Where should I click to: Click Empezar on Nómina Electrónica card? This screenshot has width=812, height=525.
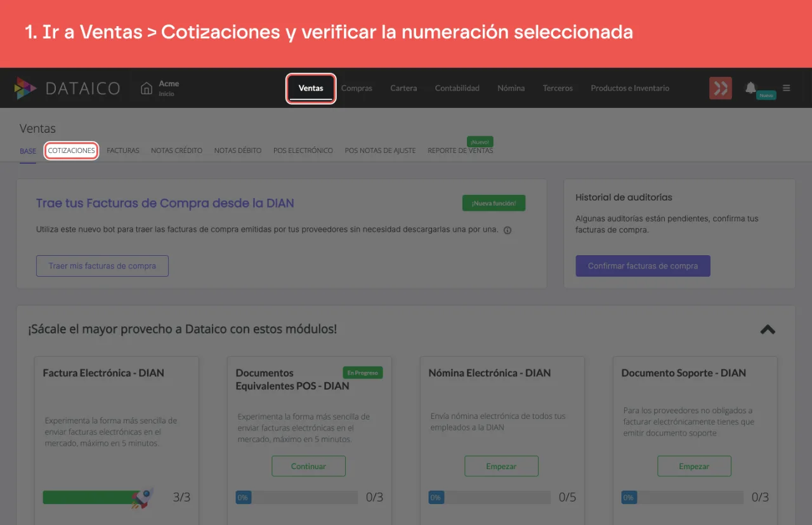(501, 466)
